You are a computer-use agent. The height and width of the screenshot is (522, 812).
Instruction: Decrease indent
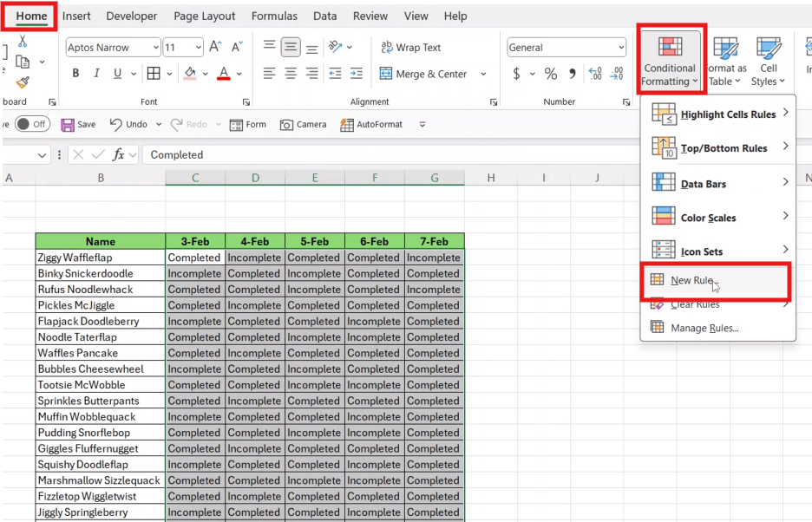pos(336,74)
